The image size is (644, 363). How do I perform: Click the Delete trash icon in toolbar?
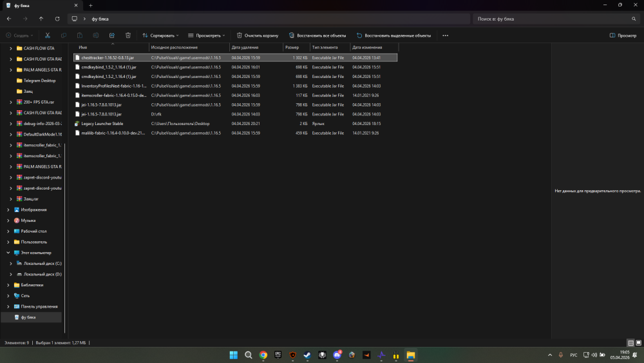(128, 35)
